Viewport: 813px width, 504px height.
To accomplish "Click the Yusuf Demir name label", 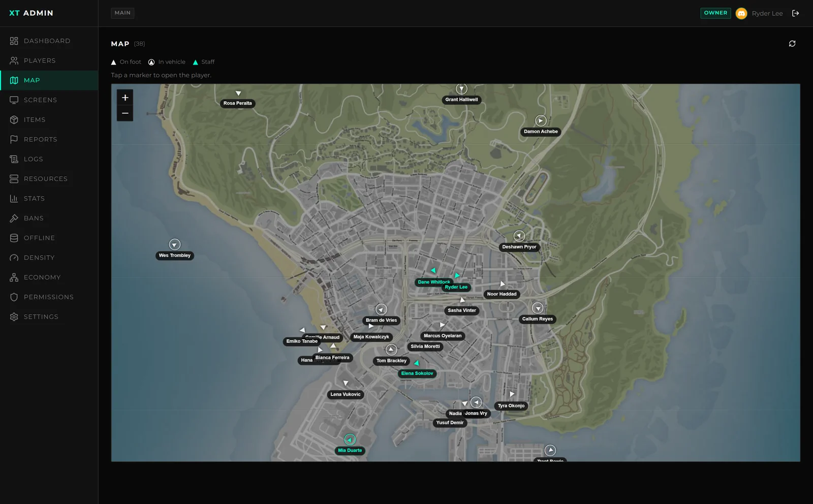I will pyautogui.click(x=450, y=423).
